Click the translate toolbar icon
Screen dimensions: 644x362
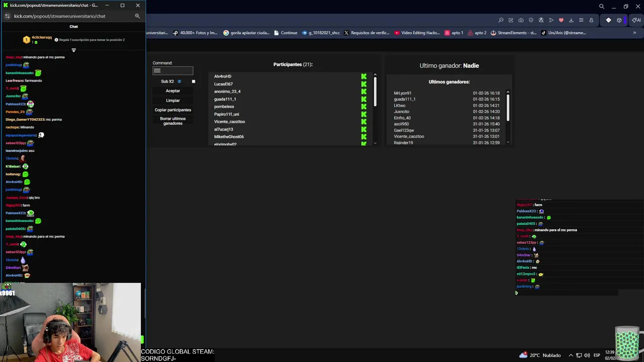pyautogui.click(x=541, y=20)
